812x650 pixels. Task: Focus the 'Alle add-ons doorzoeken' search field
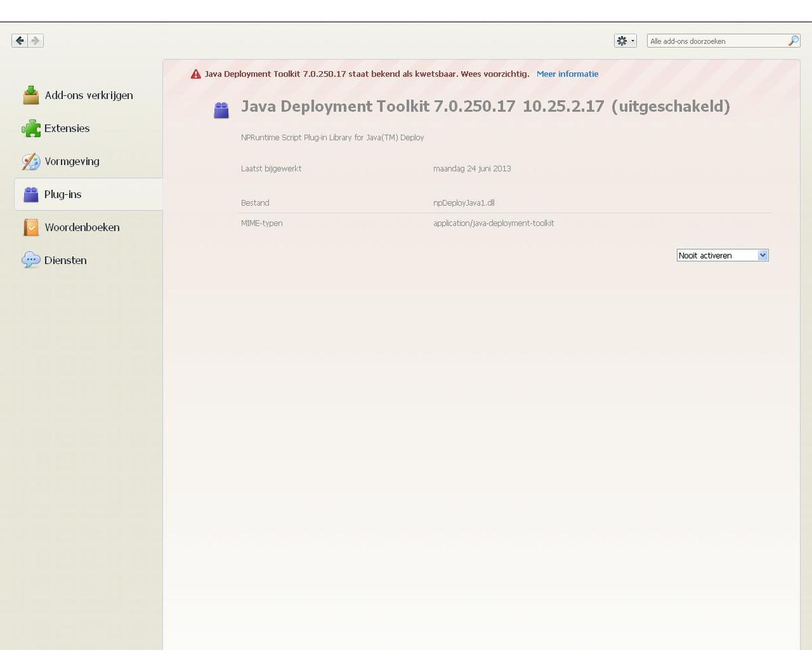[x=716, y=41]
